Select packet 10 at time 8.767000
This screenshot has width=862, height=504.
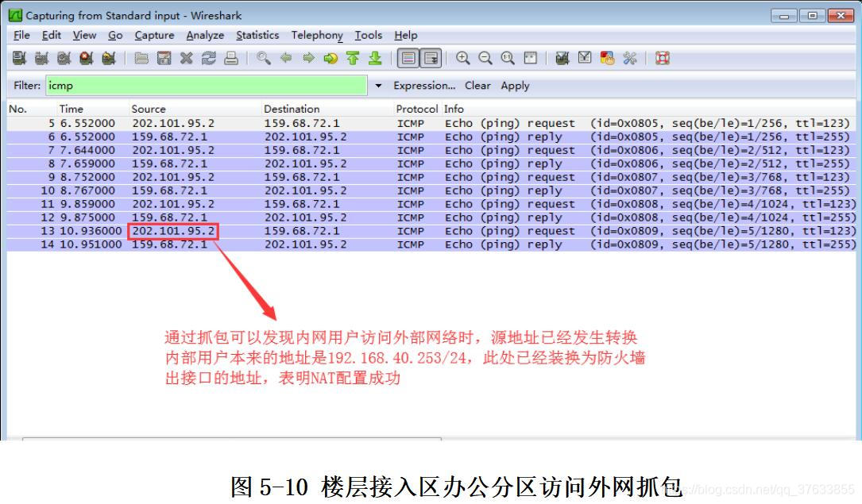[431, 190]
